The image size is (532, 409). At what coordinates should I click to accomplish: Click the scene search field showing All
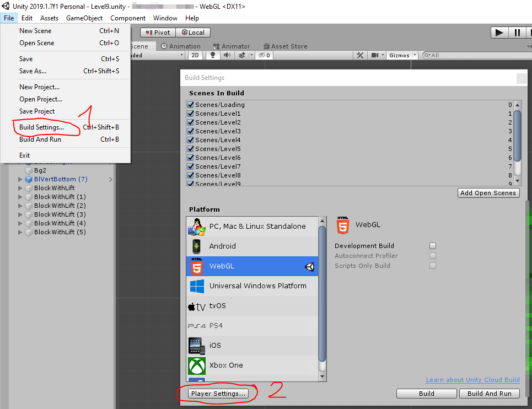[x=477, y=55]
